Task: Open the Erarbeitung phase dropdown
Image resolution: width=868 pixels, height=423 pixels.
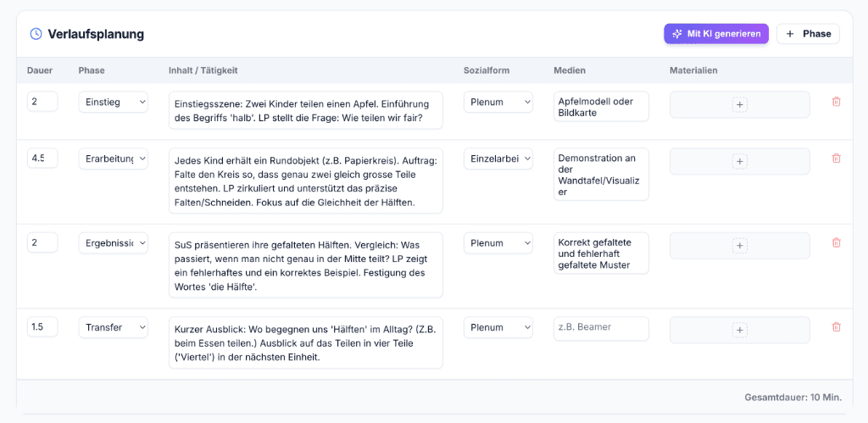Action: [x=114, y=159]
